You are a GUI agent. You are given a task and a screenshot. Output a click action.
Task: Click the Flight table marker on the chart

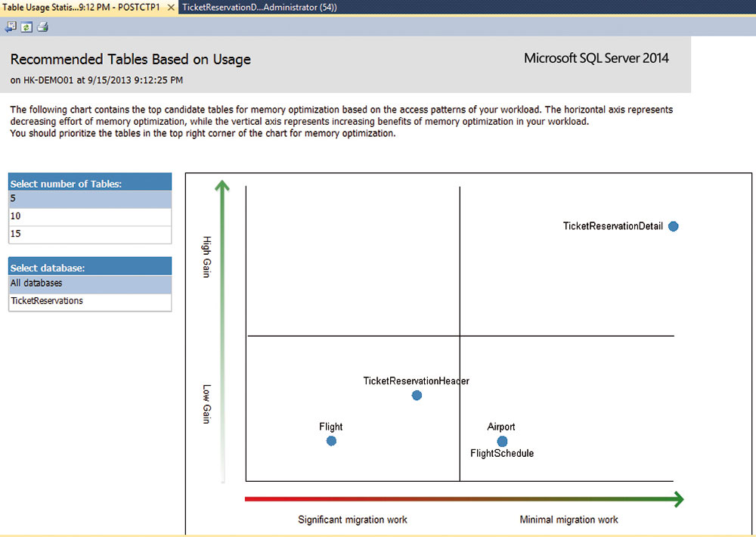pos(330,440)
